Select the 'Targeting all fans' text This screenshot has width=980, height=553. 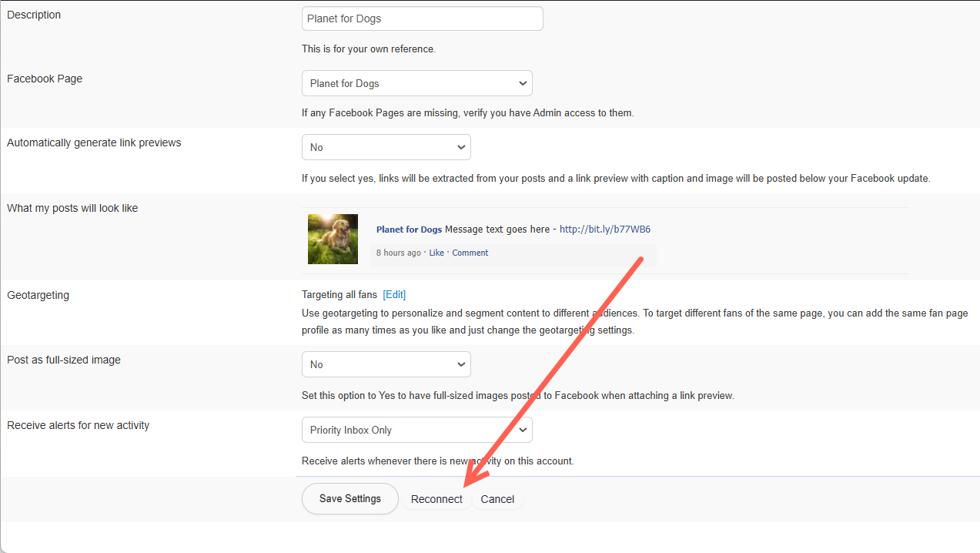click(x=339, y=295)
